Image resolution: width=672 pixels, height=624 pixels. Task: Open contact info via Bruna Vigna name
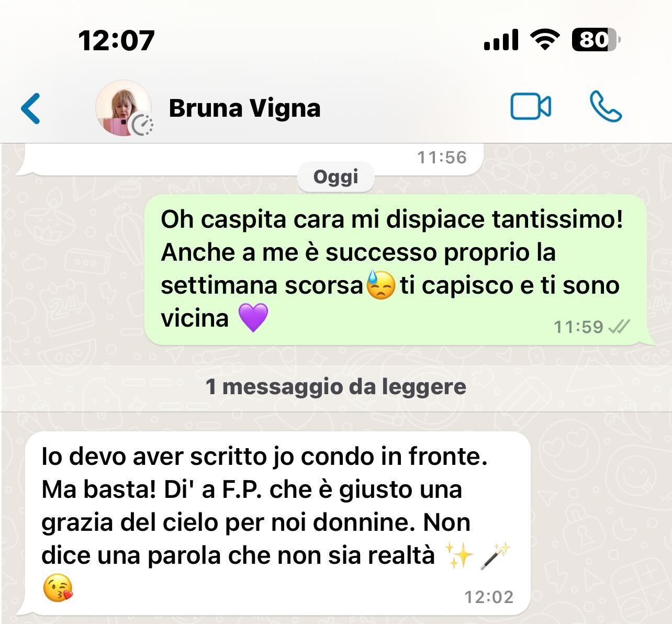pos(244,108)
